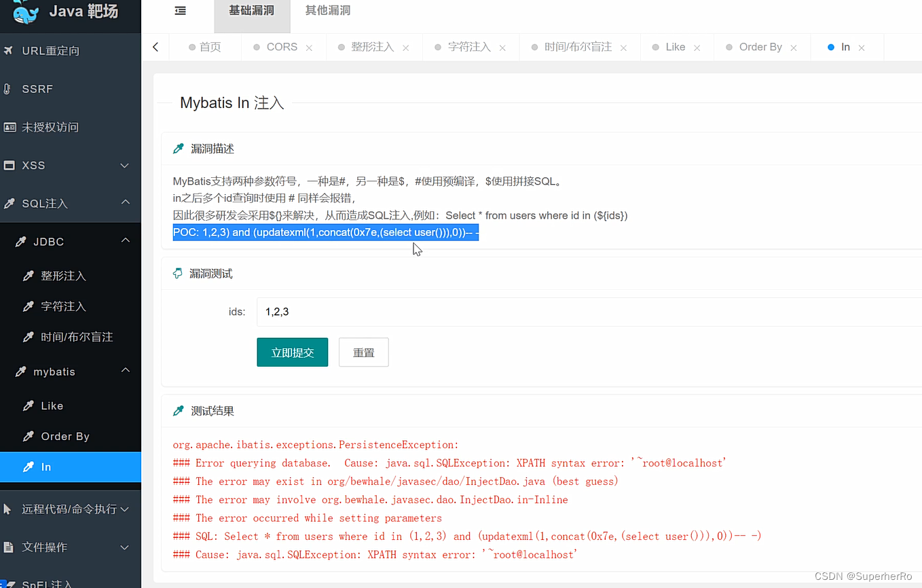Screen dimensions: 922x588
Task: Click the 立即提交 submit button
Action: [293, 352]
